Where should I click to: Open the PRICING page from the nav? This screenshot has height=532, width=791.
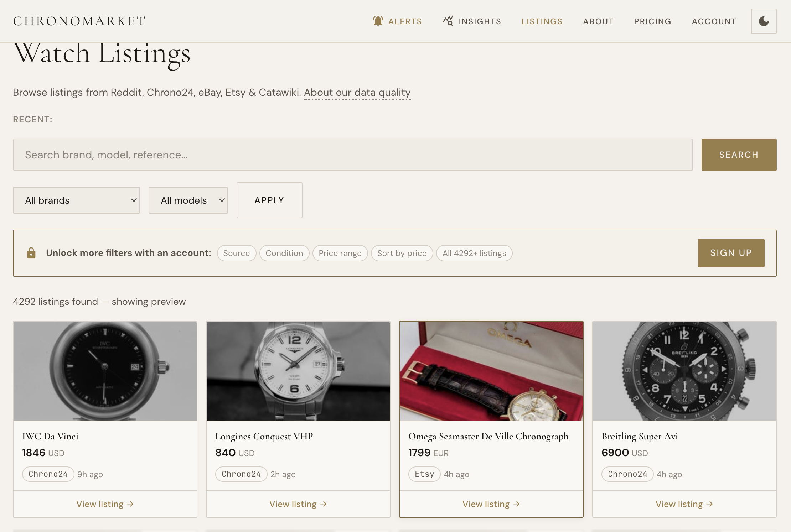click(x=652, y=21)
